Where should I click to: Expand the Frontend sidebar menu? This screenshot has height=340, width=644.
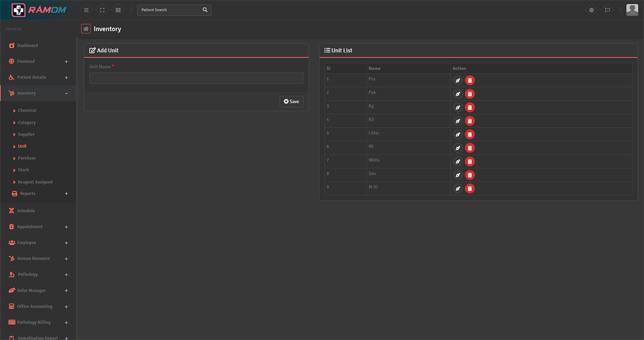(66, 62)
